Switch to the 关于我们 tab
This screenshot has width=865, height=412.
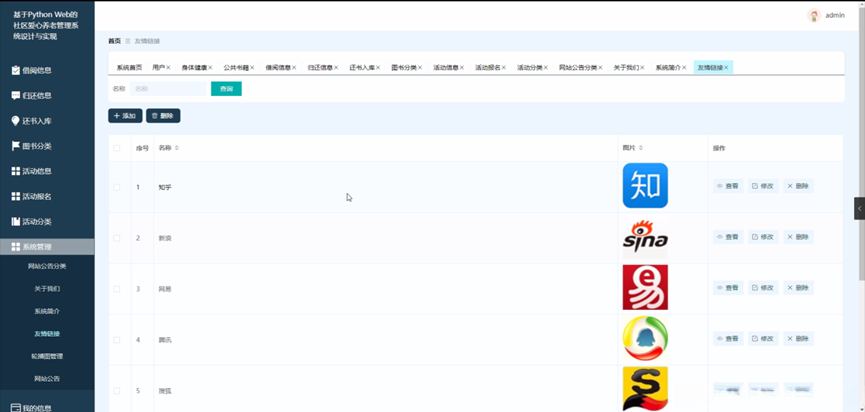tap(629, 68)
